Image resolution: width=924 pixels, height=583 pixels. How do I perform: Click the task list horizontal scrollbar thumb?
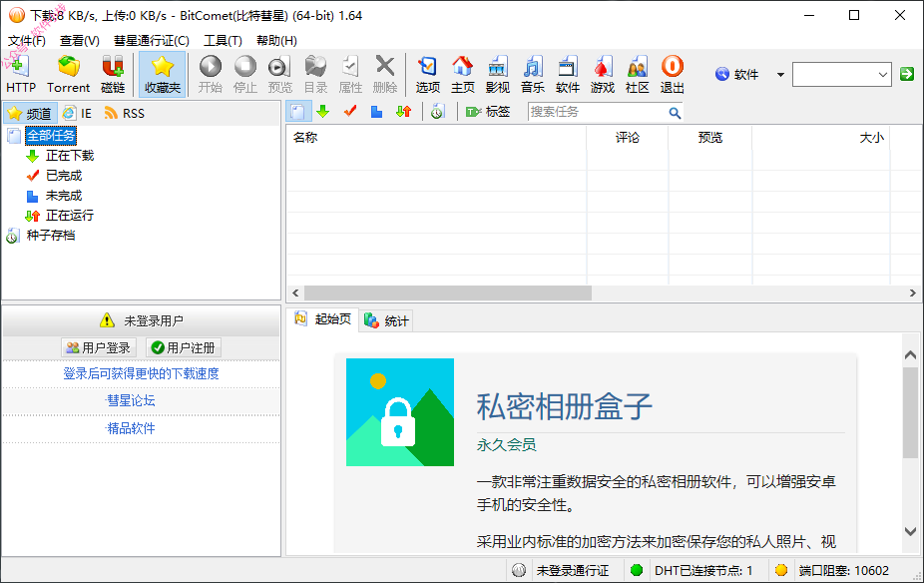tap(448, 292)
